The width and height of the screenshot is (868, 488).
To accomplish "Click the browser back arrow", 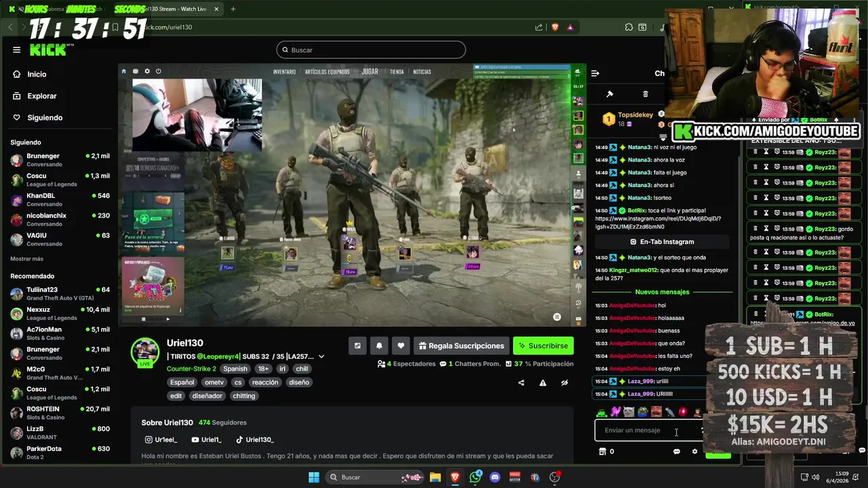I will 11,27.
